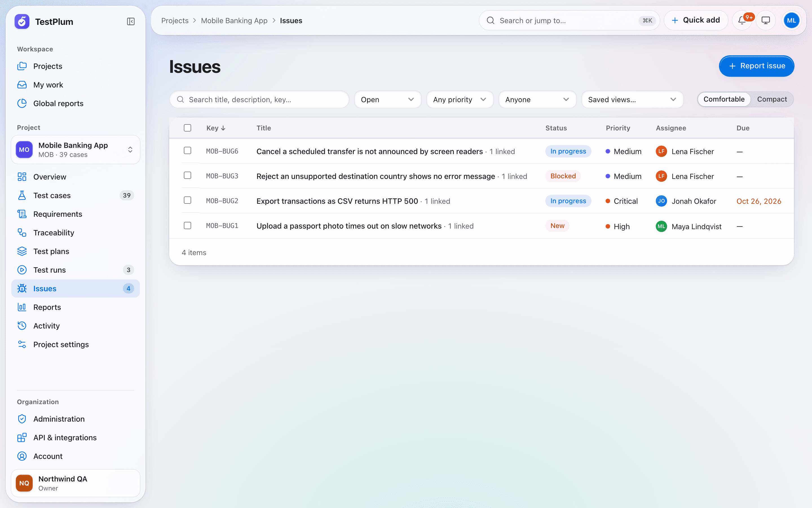812x508 pixels.
Task: Click the search magnifier in top bar
Action: tap(491, 21)
